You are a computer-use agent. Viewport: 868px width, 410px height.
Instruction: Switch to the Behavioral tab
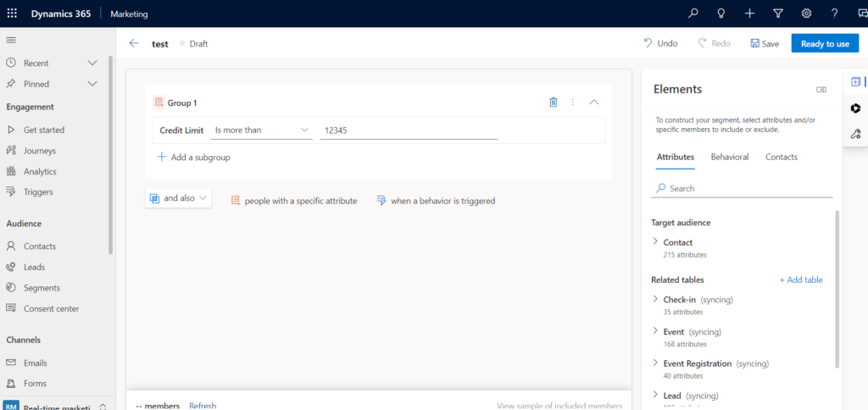click(x=730, y=158)
